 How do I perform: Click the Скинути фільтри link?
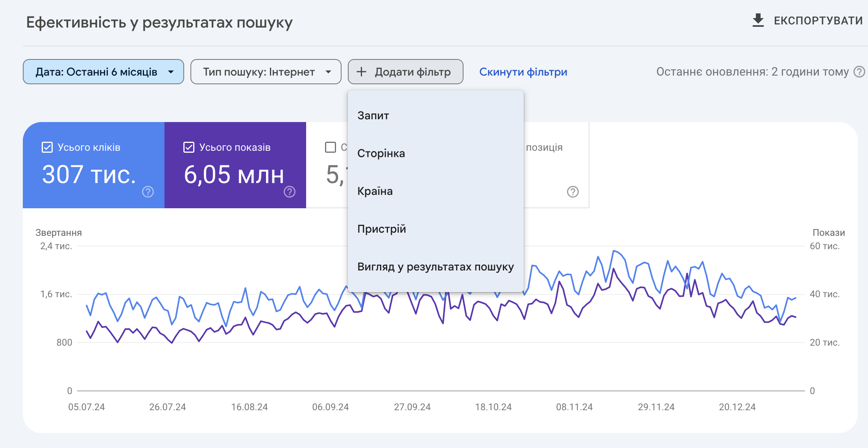(x=523, y=72)
